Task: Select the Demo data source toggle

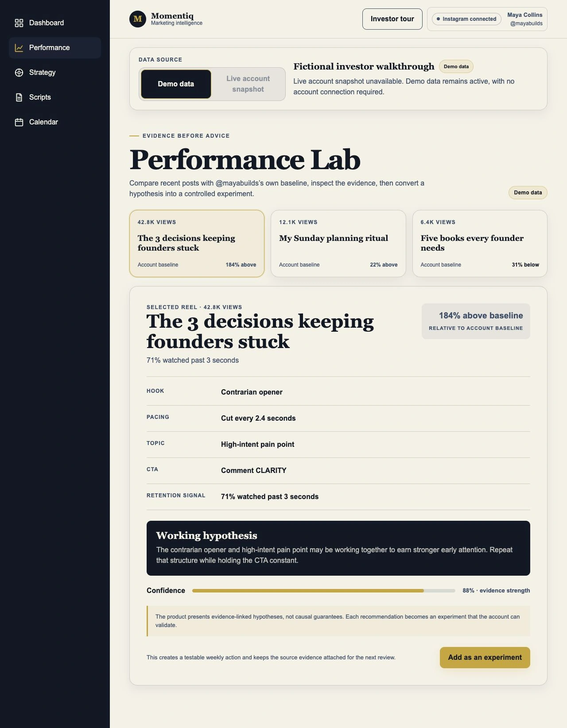Action: [176, 84]
